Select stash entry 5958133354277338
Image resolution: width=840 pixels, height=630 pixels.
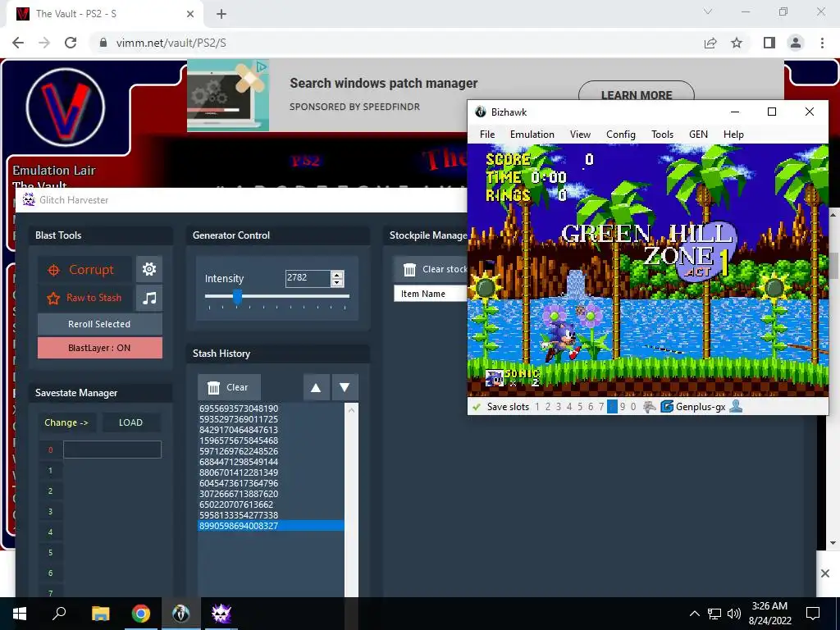click(271, 515)
